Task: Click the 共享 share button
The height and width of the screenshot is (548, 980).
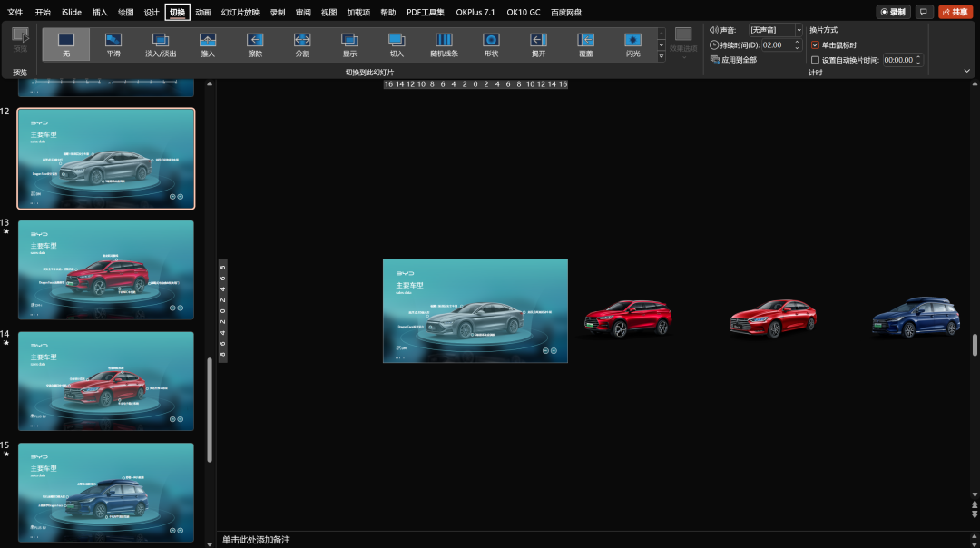Action: [955, 12]
